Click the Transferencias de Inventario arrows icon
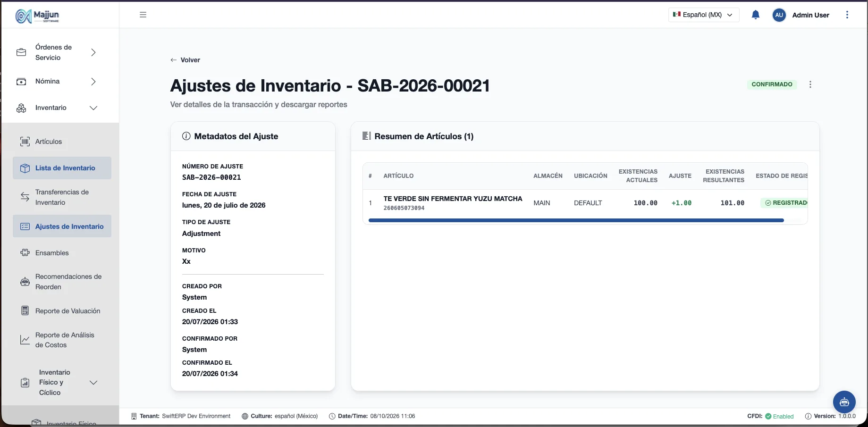Viewport: 868px width, 427px height. coord(25,197)
